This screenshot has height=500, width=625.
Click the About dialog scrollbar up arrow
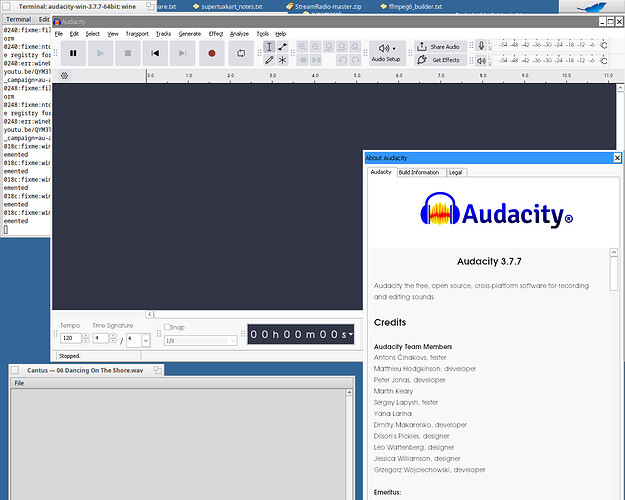click(614, 252)
